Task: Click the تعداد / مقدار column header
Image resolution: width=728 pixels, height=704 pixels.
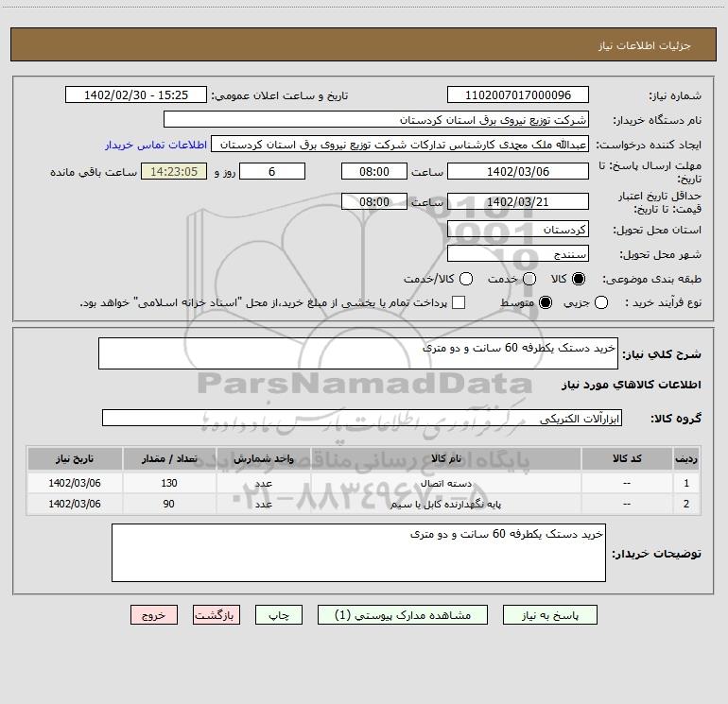Action: click(x=169, y=458)
